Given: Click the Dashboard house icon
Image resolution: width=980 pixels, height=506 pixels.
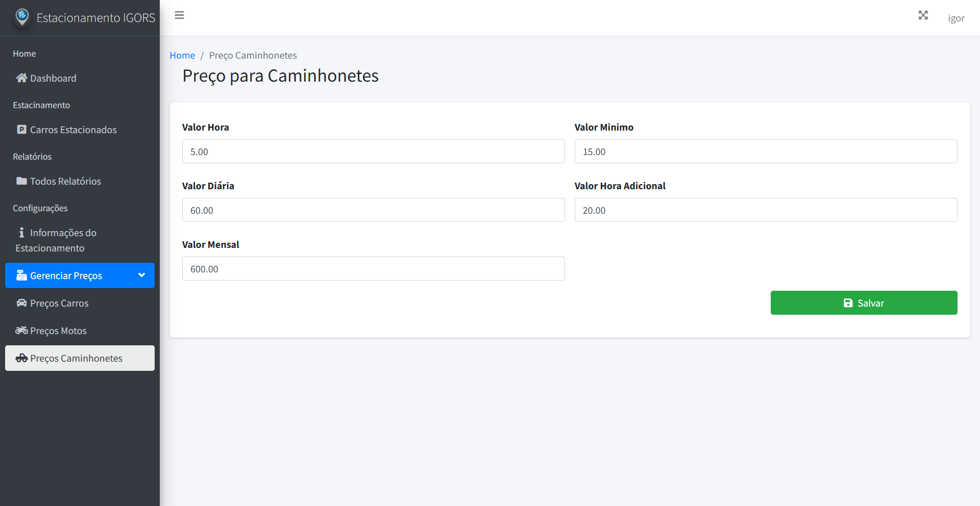Looking at the screenshot, I should [21, 78].
